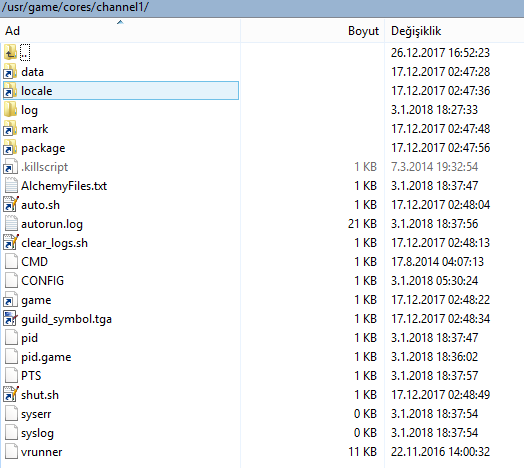Viewport: 524px width, 468px height.
Task: Click the date 17.8.2014 04:07:13
Action: tap(437, 262)
